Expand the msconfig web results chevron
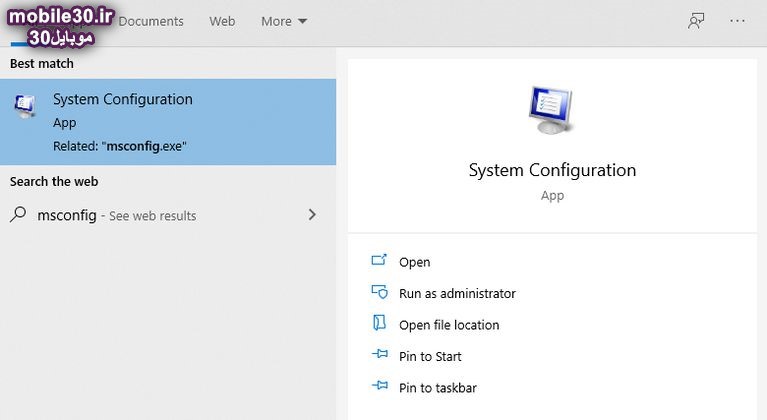This screenshot has width=767, height=420. point(312,215)
